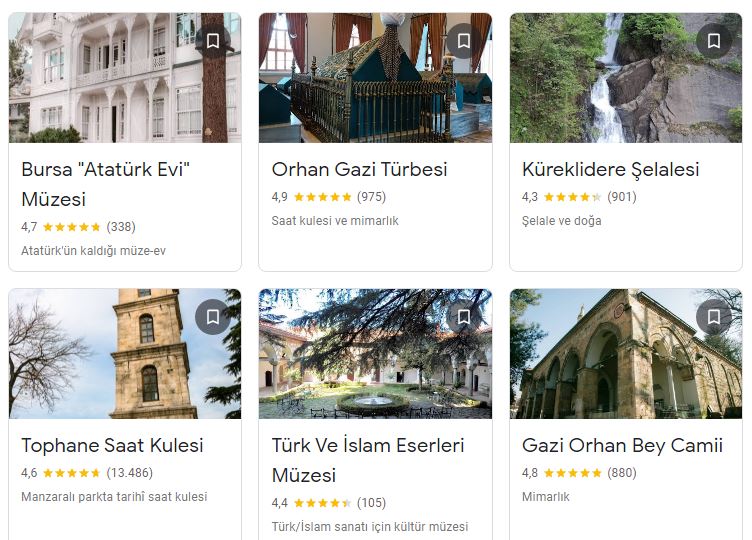Screen dimensions: 752x540
Task: View the Küreklidere waterfall photo
Action: click(x=626, y=78)
